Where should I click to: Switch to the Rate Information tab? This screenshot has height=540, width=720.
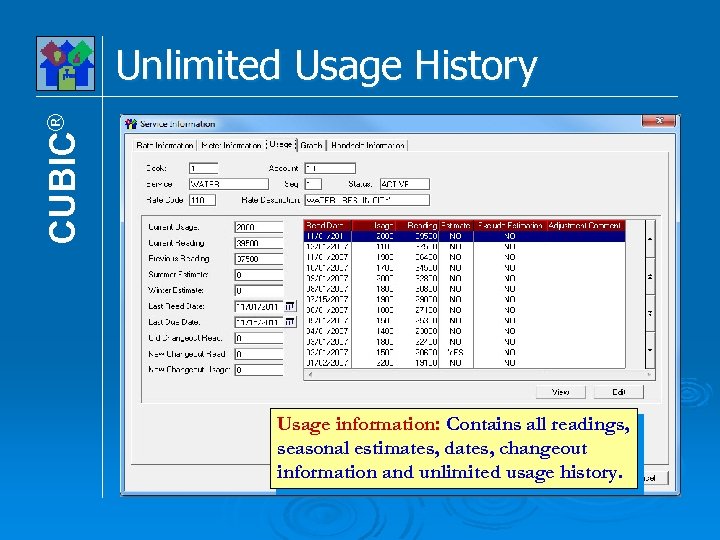click(x=164, y=146)
